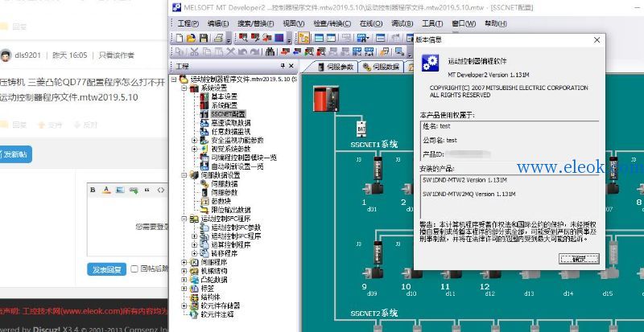The image size is (644, 332).
Task: Check the 回帖后跳转 checkbox in the forum
Action: coord(134,268)
